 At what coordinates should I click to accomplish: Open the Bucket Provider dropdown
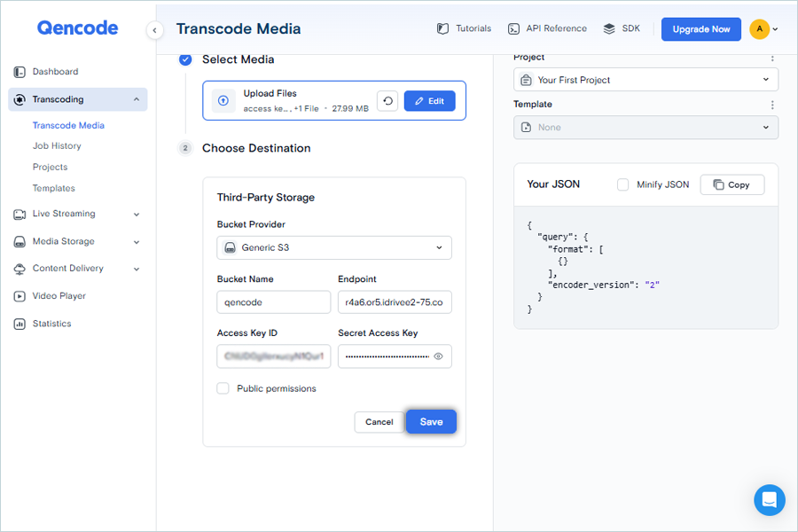(334, 247)
